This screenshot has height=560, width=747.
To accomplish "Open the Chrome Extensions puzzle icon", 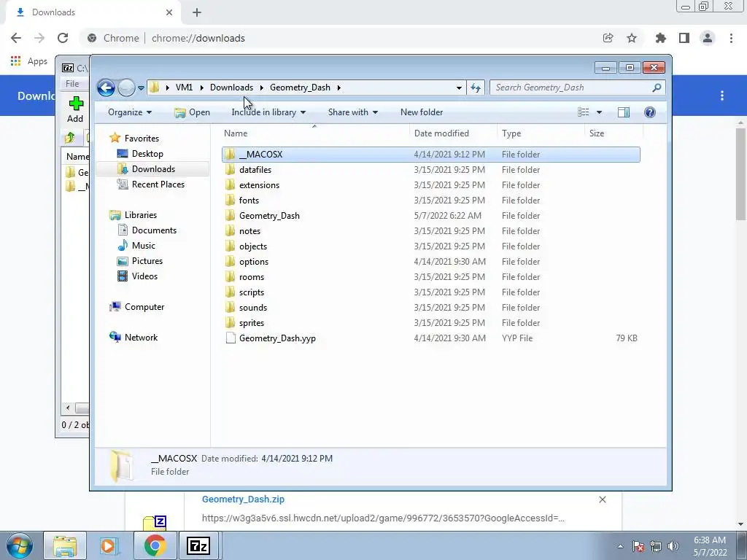I will point(660,38).
